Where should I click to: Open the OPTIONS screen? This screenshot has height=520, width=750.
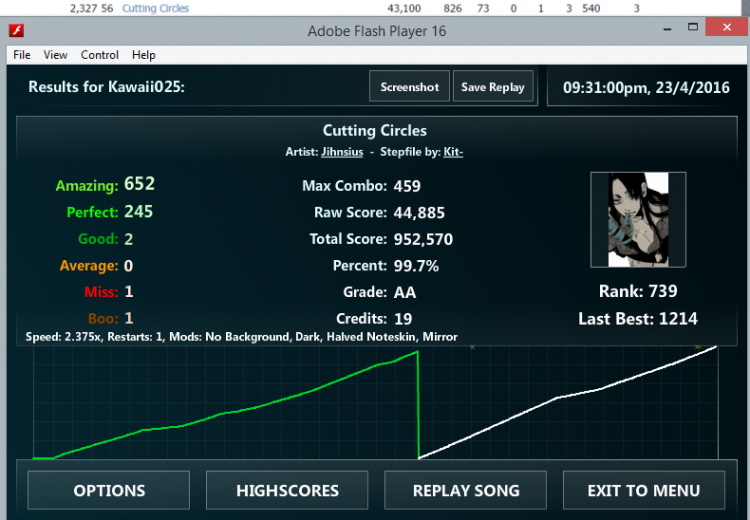[x=109, y=490]
